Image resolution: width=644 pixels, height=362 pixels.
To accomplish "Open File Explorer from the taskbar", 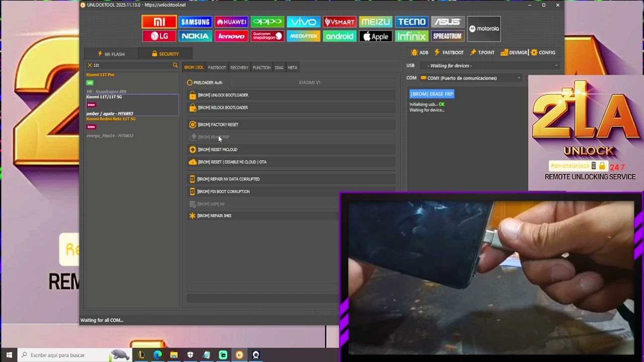I will point(174,355).
